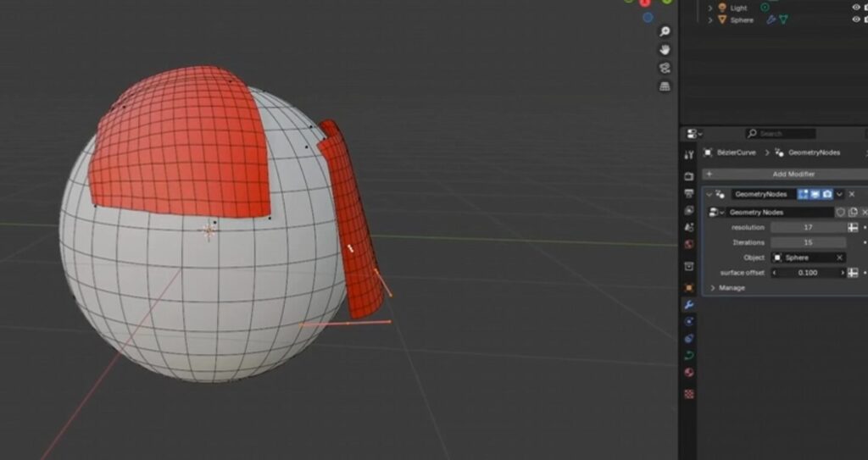Open the checkered Texture properties tab
This screenshot has height=460, width=868.
(x=689, y=394)
